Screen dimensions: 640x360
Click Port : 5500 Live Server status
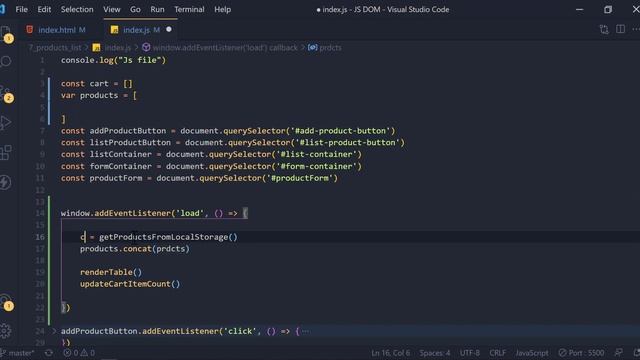tap(581, 353)
